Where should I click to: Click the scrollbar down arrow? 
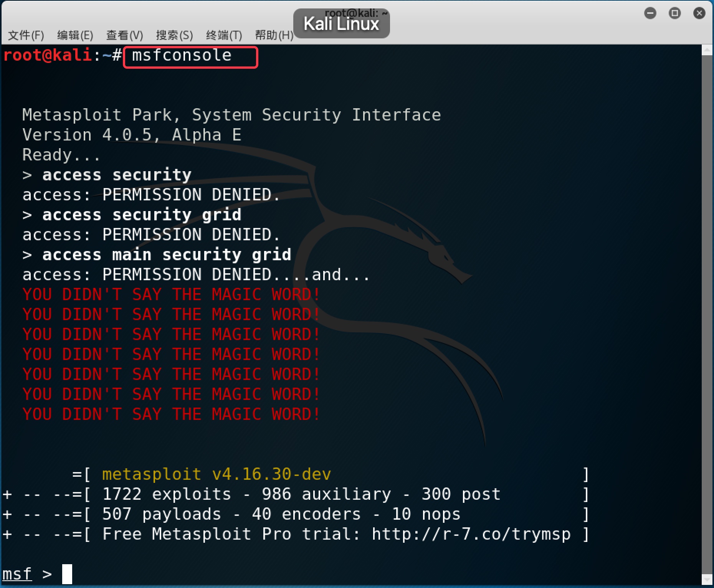coord(707,580)
